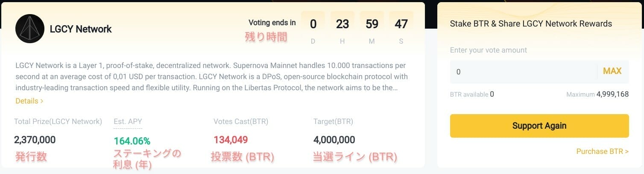The height and width of the screenshot is (174, 644).
Task: Click the Est. APY label
Action: (x=128, y=121)
